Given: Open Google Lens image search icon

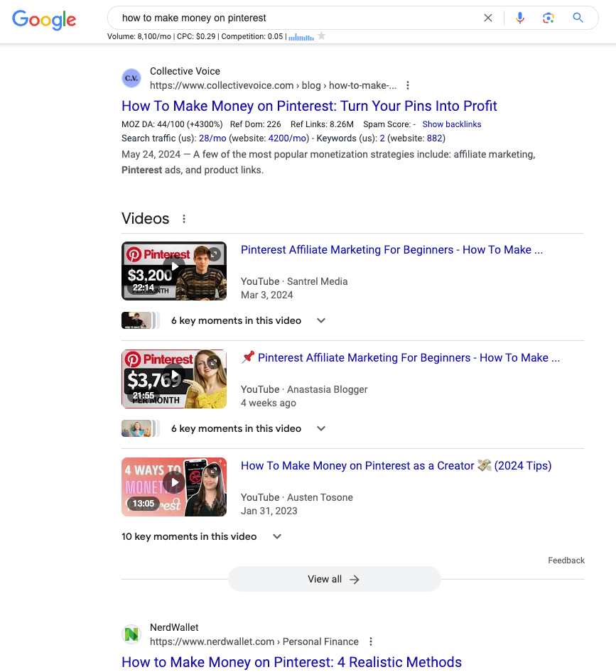Looking at the screenshot, I should pyautogui.click(x=549, y=18).
